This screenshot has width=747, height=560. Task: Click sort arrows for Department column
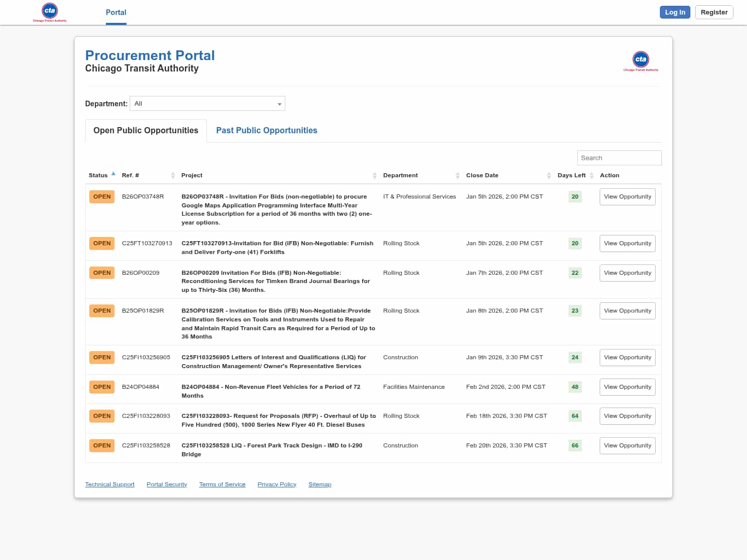[x=458, y=176]
